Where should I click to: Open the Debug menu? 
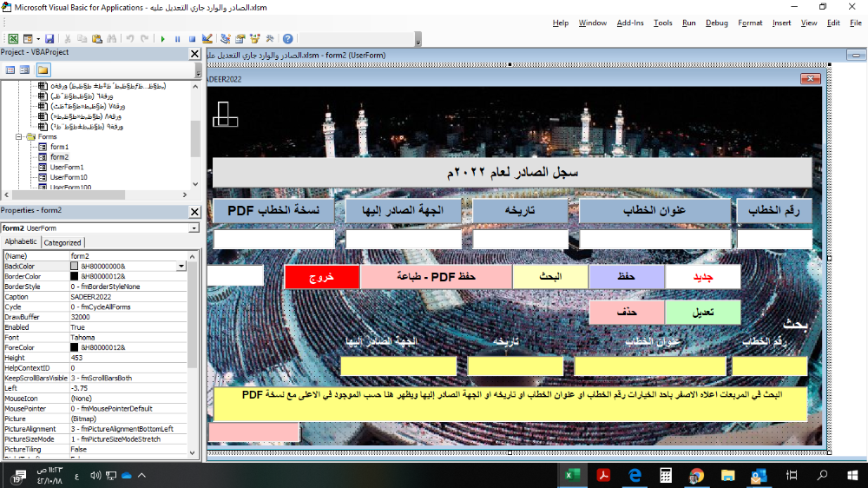point(716,23)
